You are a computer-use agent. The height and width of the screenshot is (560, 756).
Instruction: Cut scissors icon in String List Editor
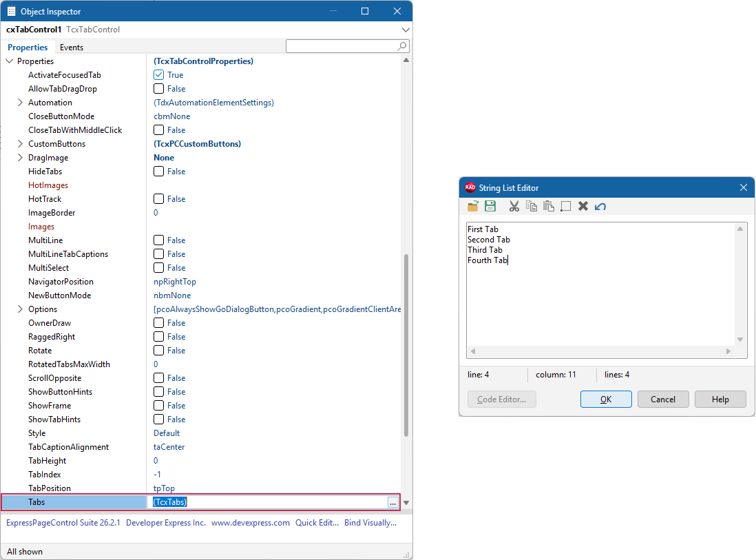click(x=514, y=207)
